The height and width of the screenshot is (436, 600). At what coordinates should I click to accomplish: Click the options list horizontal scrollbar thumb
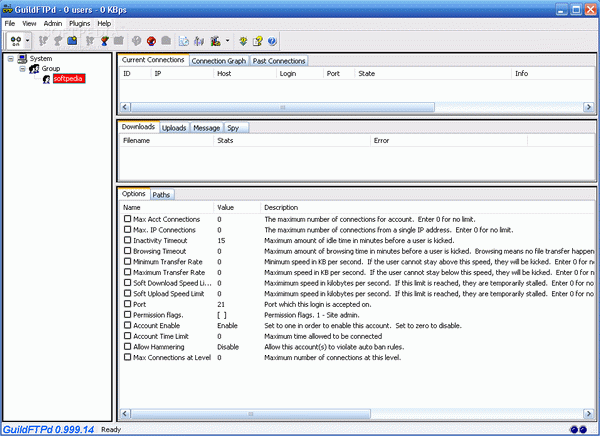pos(251,414)
